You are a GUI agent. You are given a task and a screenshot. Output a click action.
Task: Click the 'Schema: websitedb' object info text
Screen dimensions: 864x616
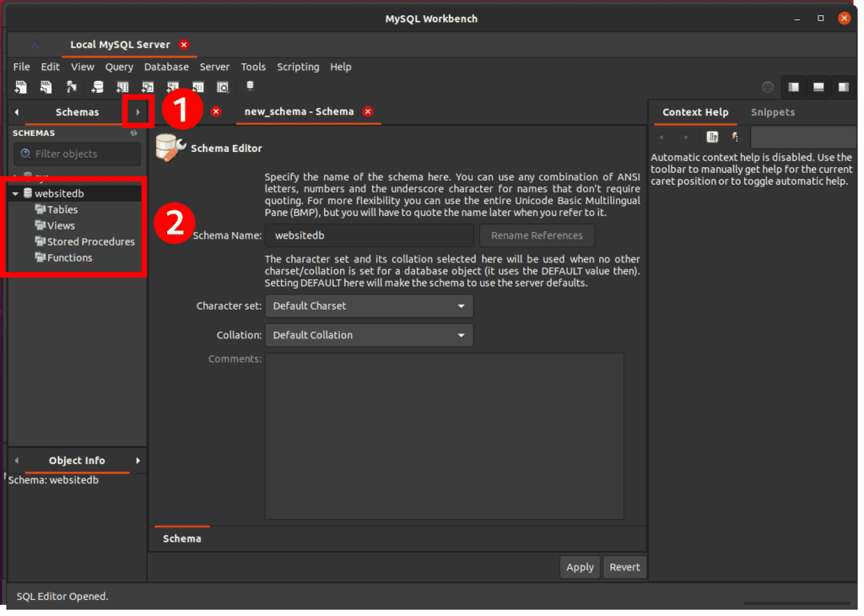(53, 480)
